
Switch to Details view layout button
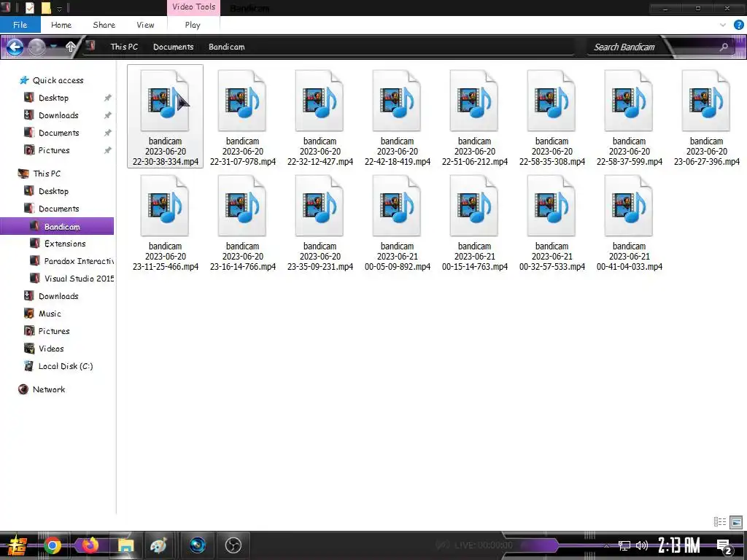click(x=720, y=522)
